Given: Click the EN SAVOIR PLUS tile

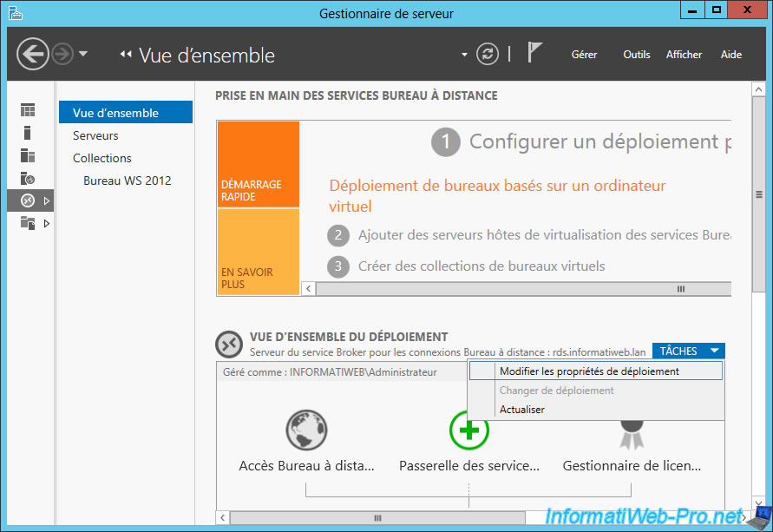Looking at the screenshot, I should [x=259, y=252].
